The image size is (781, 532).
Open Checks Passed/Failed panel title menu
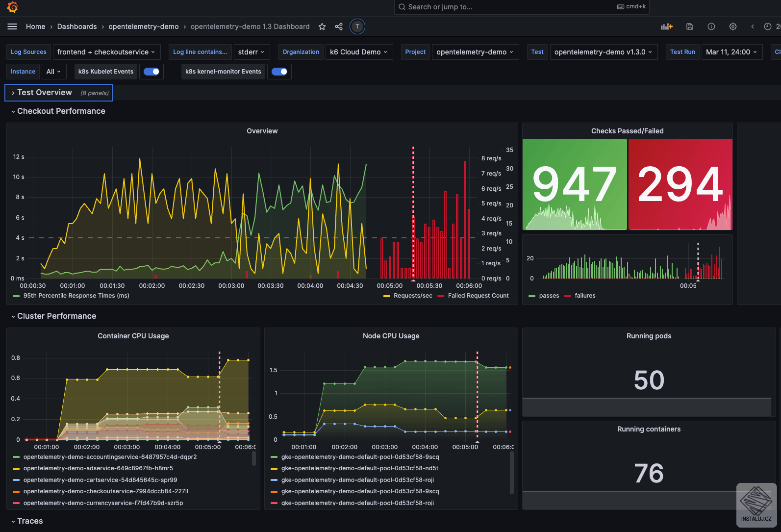628,131
